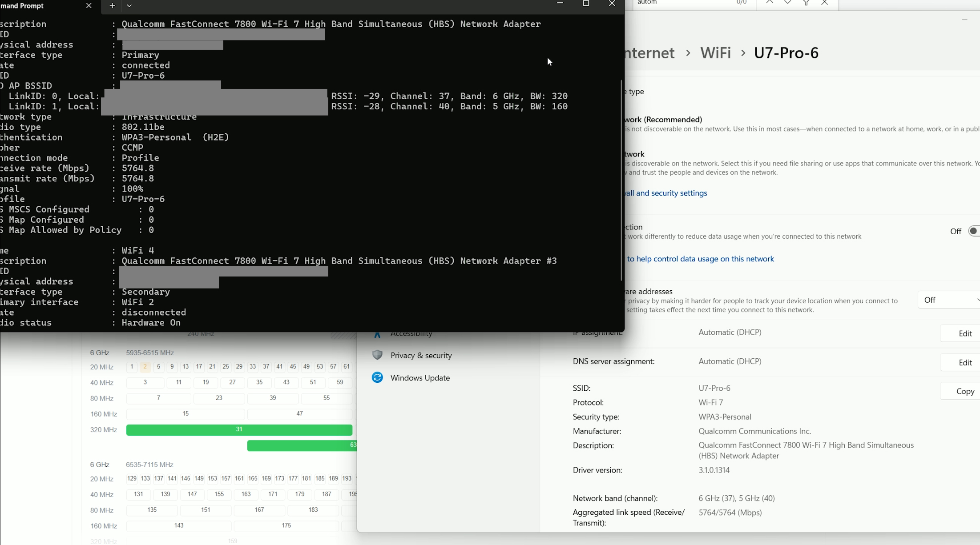This screenshot has height=545, width=980.
Task: Open the terminal tab profile dropdown chevron
Action: tap(129, 6)
